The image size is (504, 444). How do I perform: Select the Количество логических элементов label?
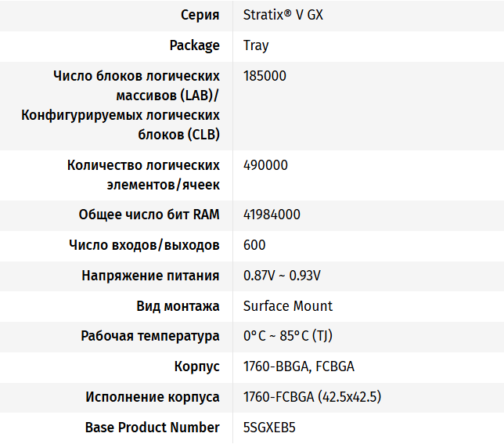(143, 175)
